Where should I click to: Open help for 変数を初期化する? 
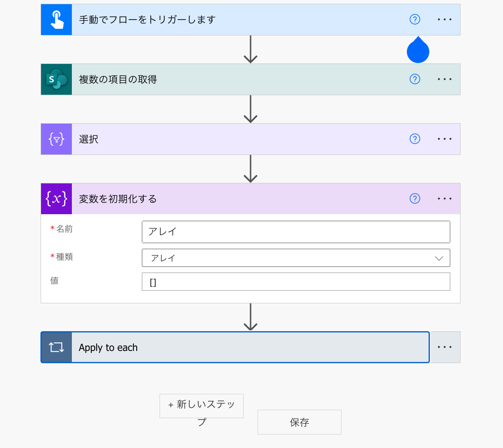(x=414, y=198)
